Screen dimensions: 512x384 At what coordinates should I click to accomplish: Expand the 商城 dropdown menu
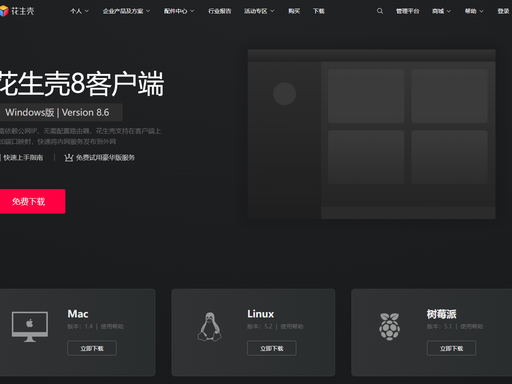coord(441,11)
